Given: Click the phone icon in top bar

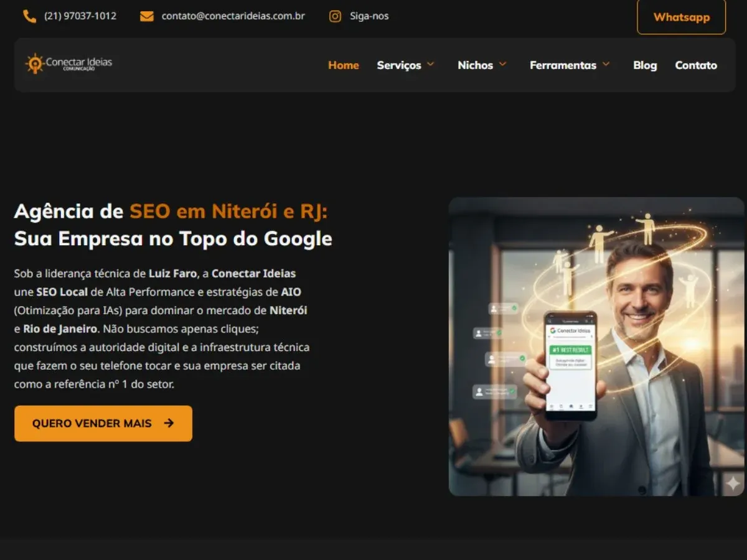Looking at the screenshot, I should coord(29,16).
